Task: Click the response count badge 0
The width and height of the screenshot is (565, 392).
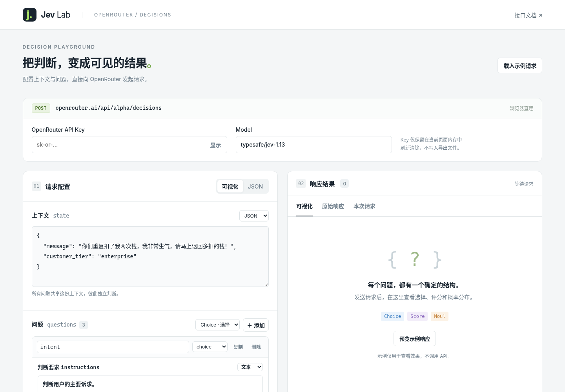Action: click(x=344, y=183)
